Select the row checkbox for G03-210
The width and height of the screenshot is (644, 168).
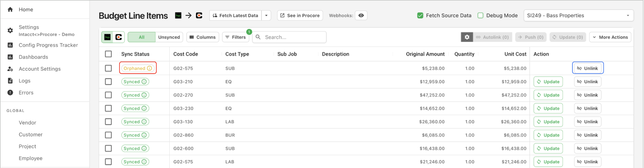pos(108,81)
